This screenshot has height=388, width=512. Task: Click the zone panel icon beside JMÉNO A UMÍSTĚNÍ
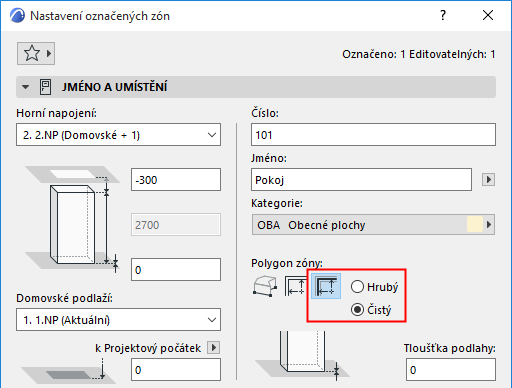tap(45, 87)
